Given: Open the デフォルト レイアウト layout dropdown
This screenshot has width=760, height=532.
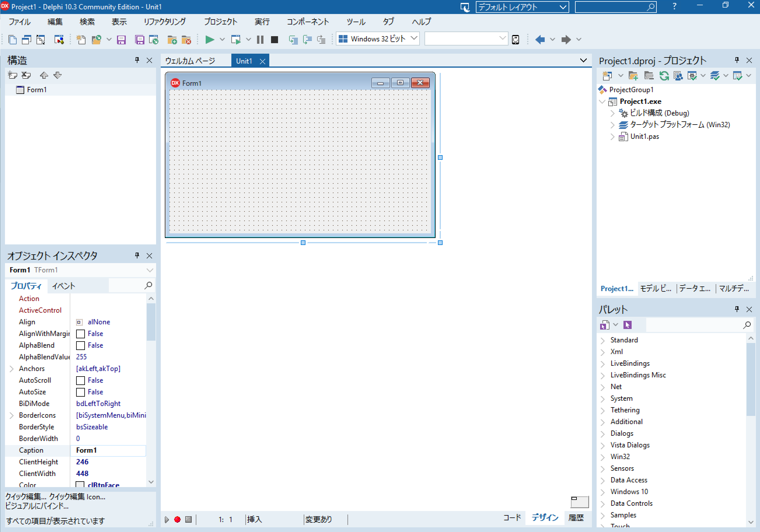Looking at the screenshot, I should point(563,7).
